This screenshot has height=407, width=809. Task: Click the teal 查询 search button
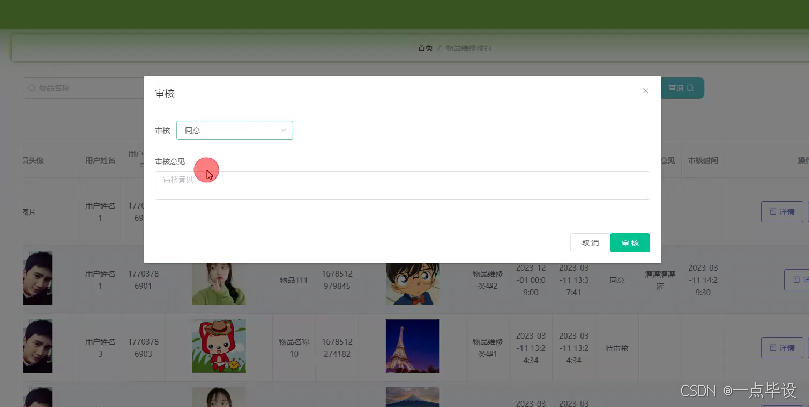pyautogui.click(x=682, y=88)
